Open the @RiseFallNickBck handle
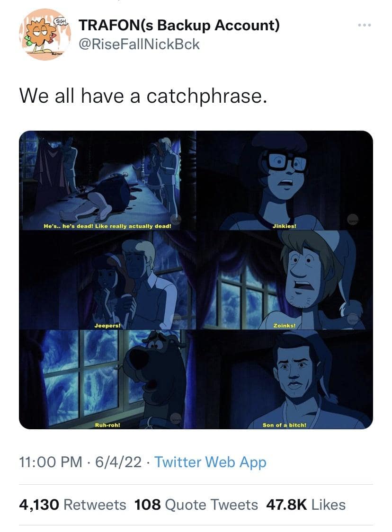The width and height of the screenshot is (392, 532). [x=139, y=44]
